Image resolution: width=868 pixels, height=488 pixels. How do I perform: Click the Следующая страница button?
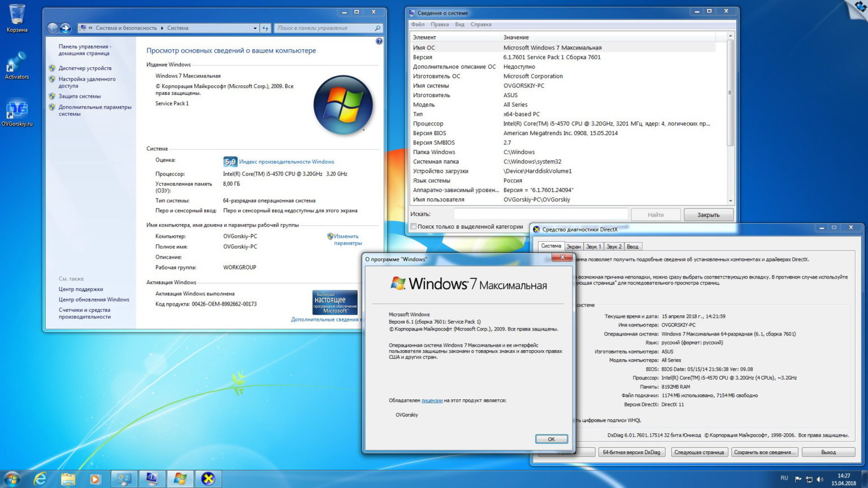(x=699, y=452)
